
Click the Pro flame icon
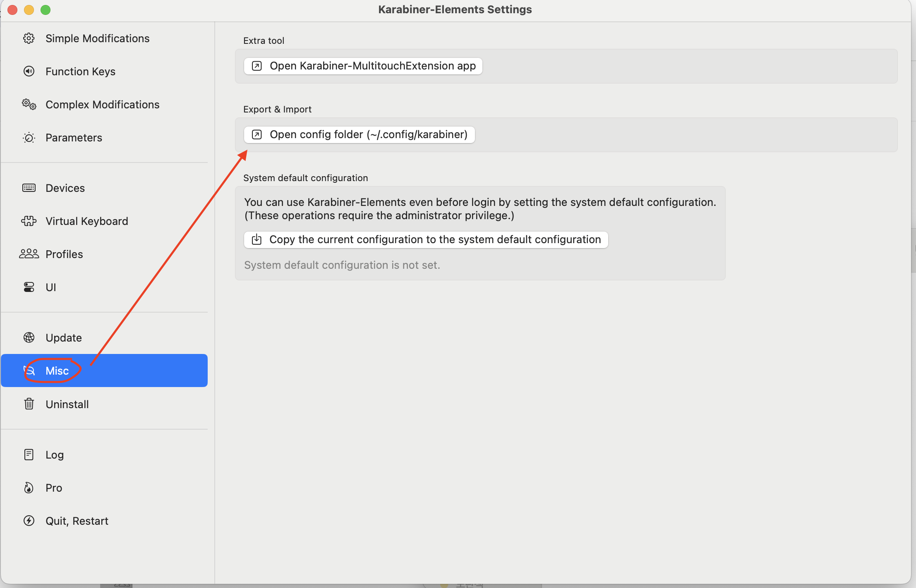click(x=29, y=488)
